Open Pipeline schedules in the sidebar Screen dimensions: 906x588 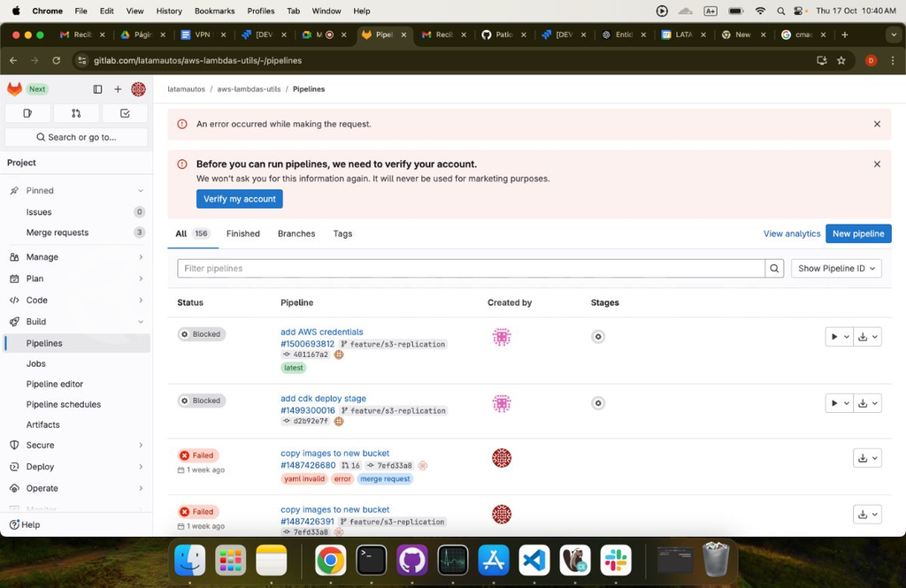pos(76,404)
